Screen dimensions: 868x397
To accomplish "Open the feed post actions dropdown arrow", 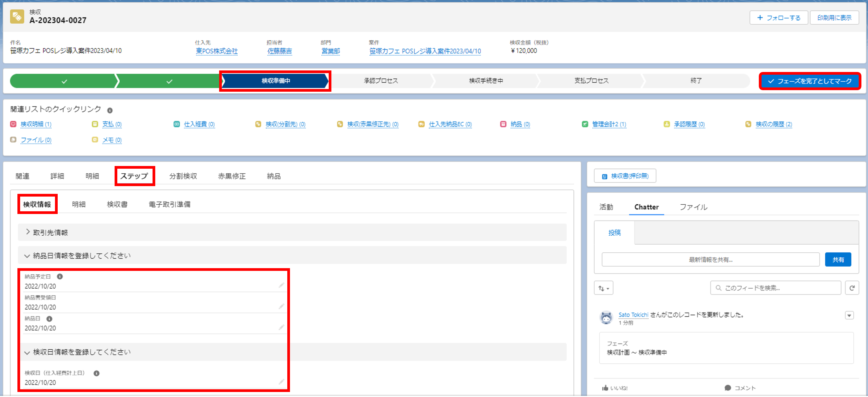I will [x=849, y=315].
